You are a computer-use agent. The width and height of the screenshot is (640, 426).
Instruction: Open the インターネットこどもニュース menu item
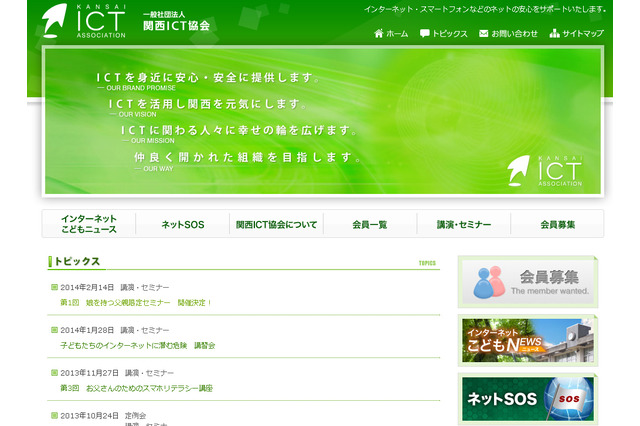coord(89,224)
